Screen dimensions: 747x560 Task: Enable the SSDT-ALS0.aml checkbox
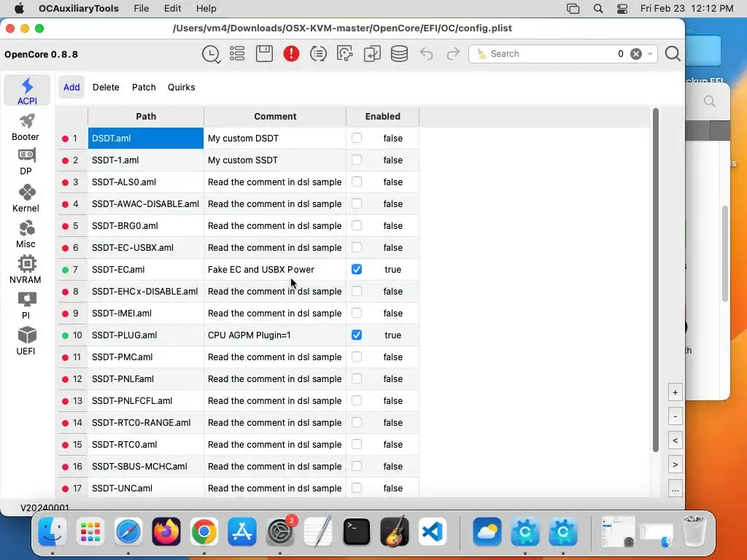(x=356, y=182)
